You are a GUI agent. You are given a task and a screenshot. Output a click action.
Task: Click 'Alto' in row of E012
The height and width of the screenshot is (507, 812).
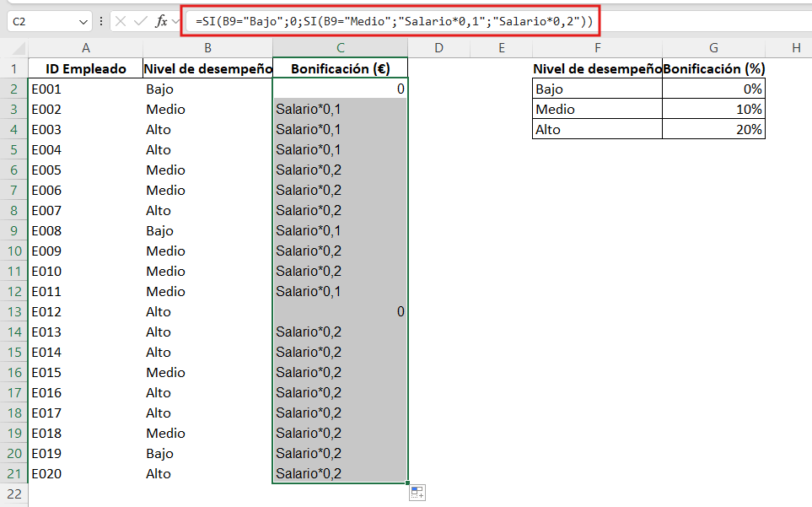[x=207, y=312]
